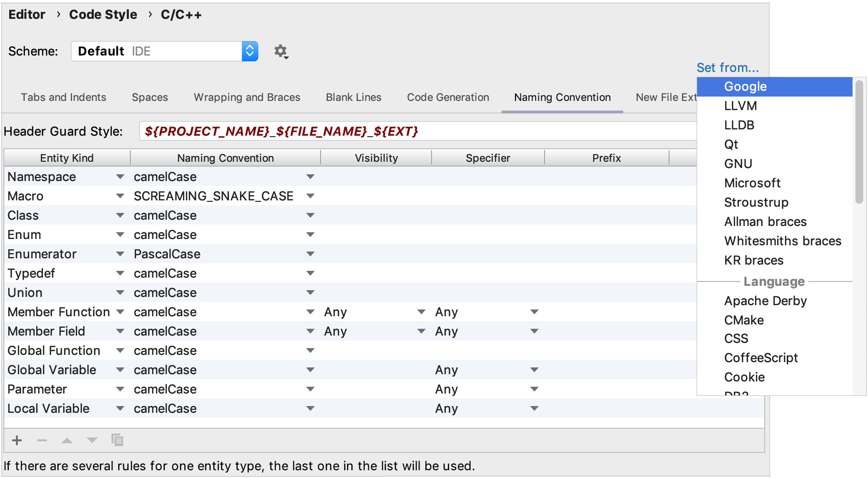This screenshot has width=868, height=478.
Task: Open the Wrapping and Braces tab
Action: click(247, 97)
